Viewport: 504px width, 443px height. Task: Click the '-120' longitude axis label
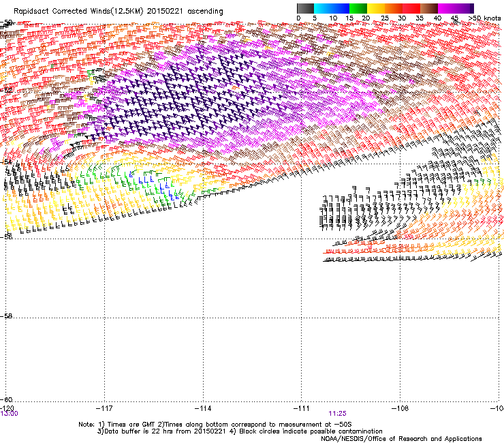[7, 408]
